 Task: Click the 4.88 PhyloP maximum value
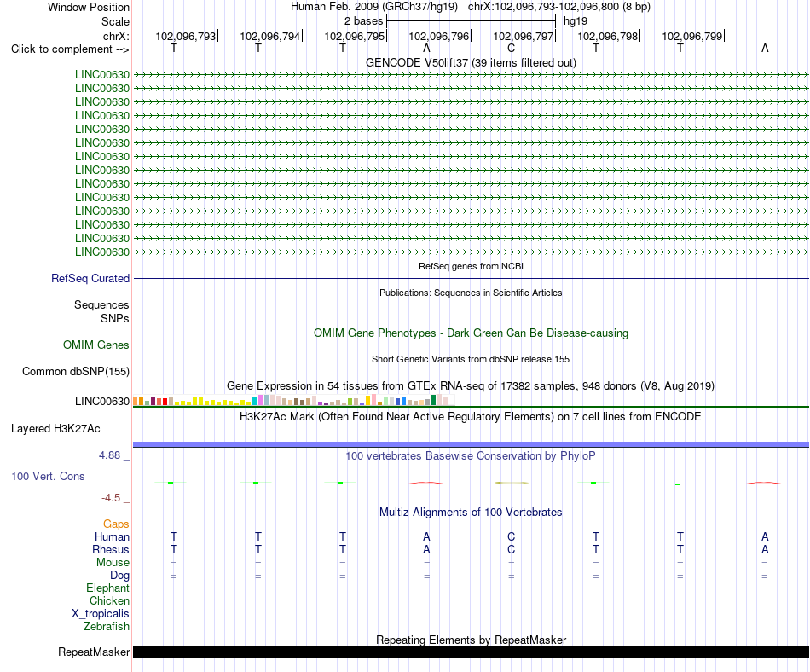(109, 455)
